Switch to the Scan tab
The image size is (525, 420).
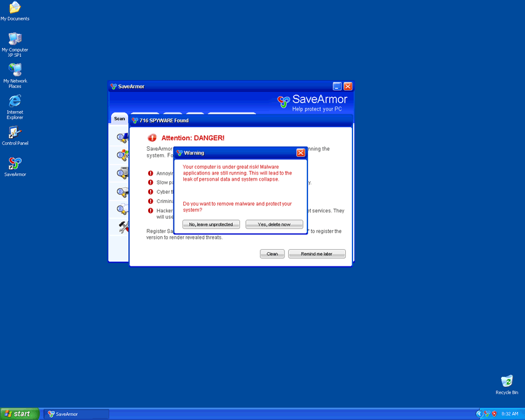[x=119, y=118]
